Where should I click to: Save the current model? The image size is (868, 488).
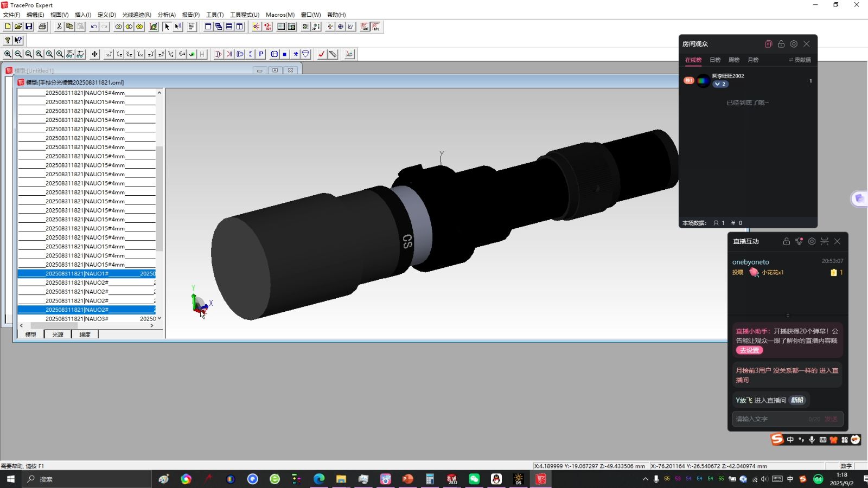coord(28,27)
